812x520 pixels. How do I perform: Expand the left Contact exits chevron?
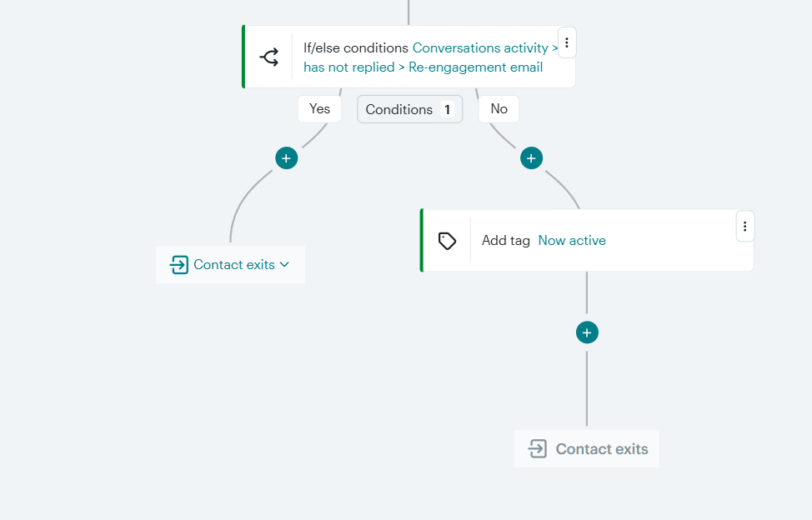coord(283,264)
